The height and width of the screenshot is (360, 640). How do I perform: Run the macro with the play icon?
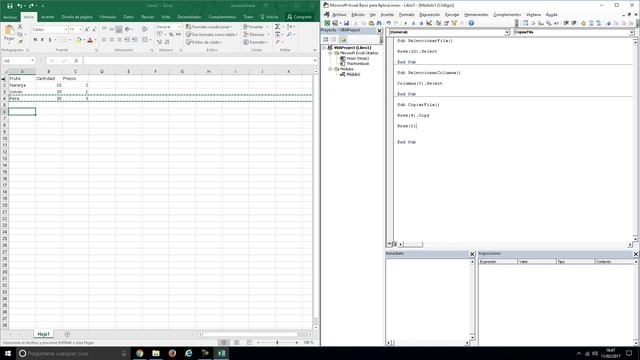(x=405, y=23)
